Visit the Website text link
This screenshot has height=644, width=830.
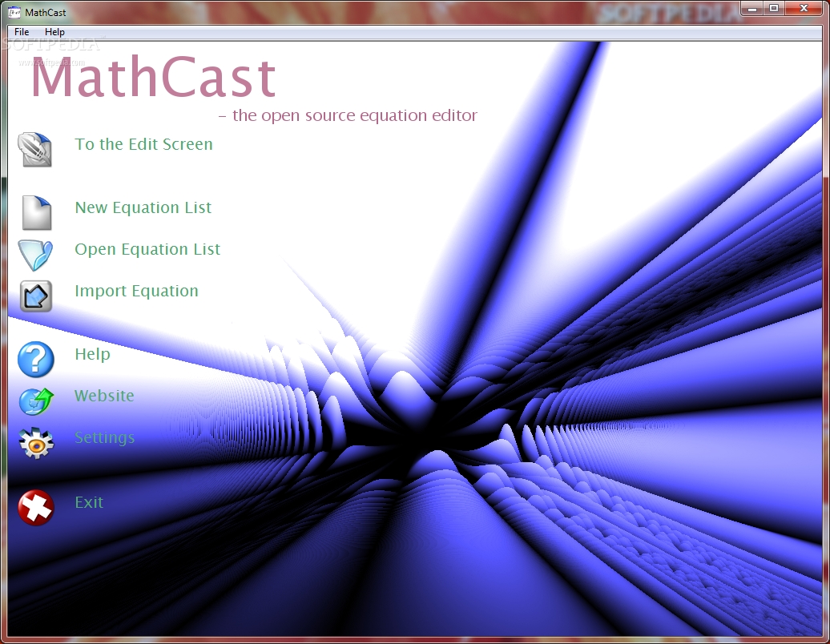[x=104, y=396]
